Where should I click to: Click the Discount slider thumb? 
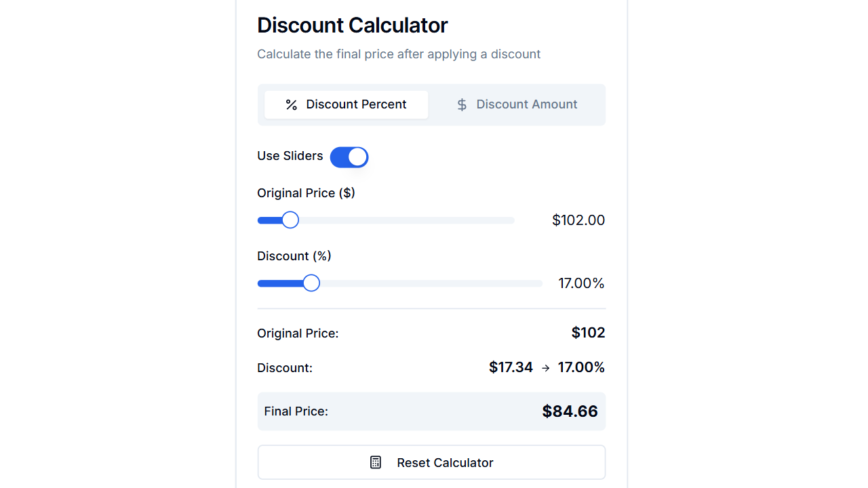click(x=311, y=283)
